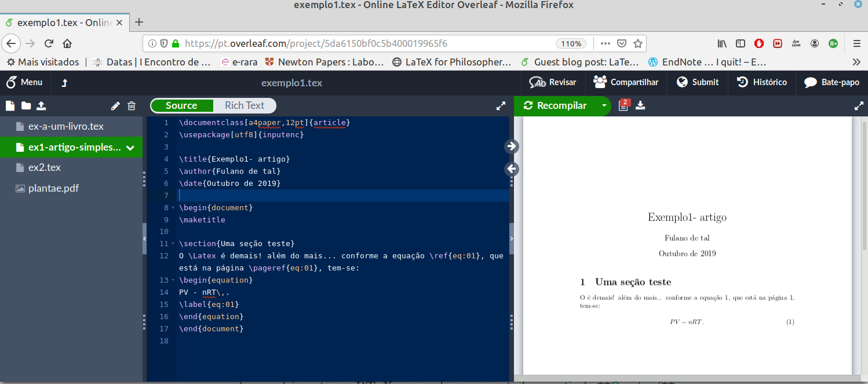Go to code location arrow (left arrow)
Viewport: 868px width, 384px height.
click(x=512, y=169)
